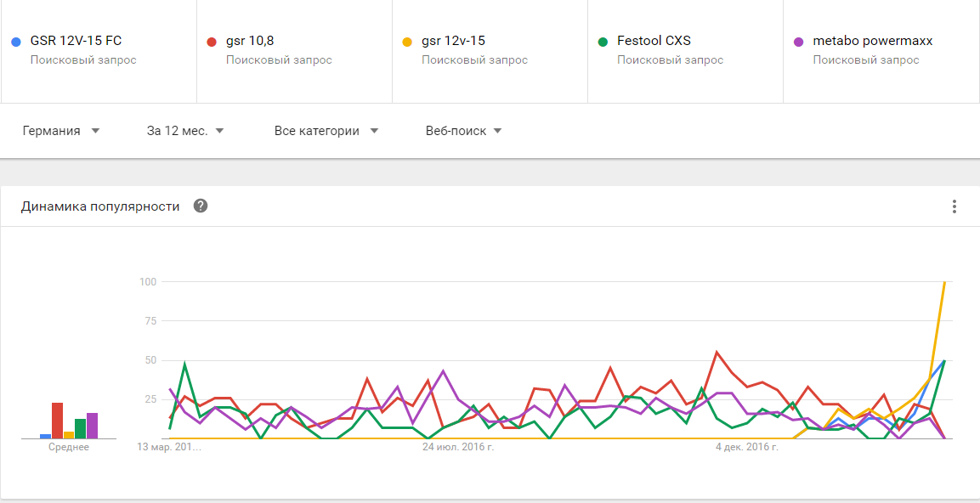Open the Германия region dropdown
Screen dimensions: 980x503
(x=61, y=131)
